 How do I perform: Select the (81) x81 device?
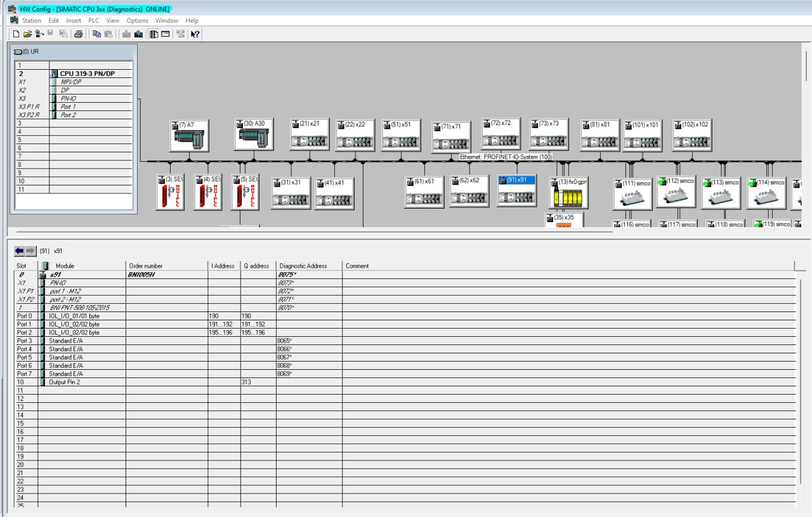coord(600,134)
